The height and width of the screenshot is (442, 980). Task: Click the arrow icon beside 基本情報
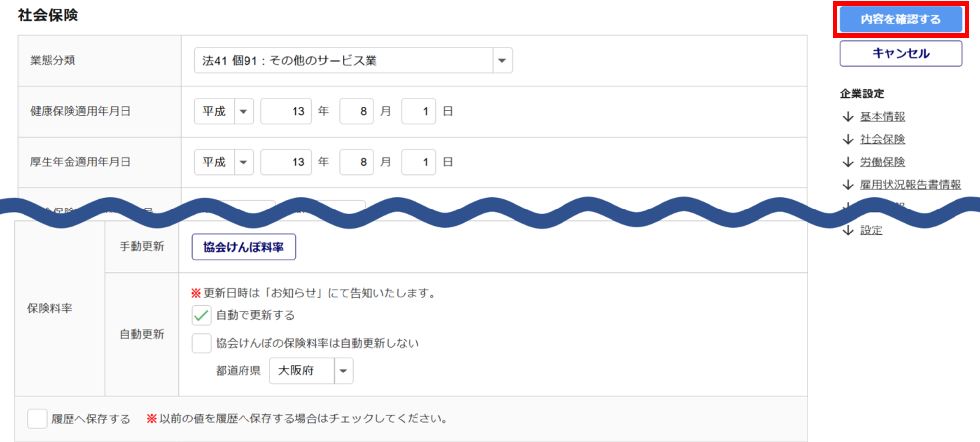[x=848, y=116]
